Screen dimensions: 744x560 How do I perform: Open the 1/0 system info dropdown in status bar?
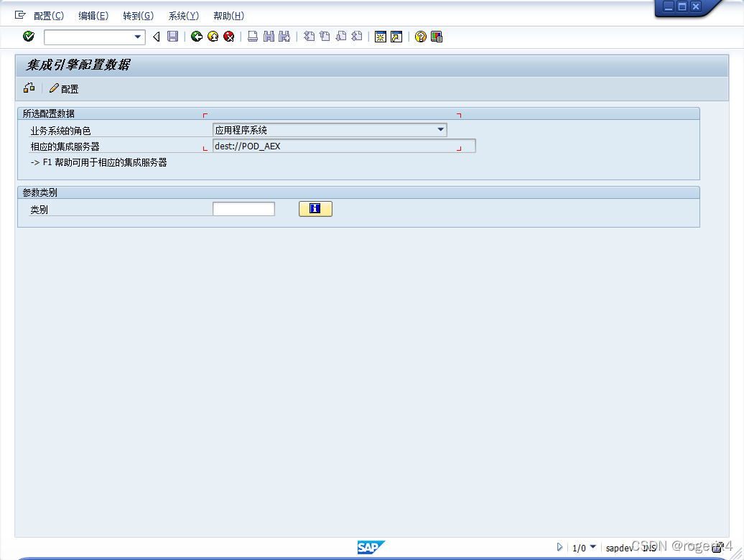coord(592,547)
